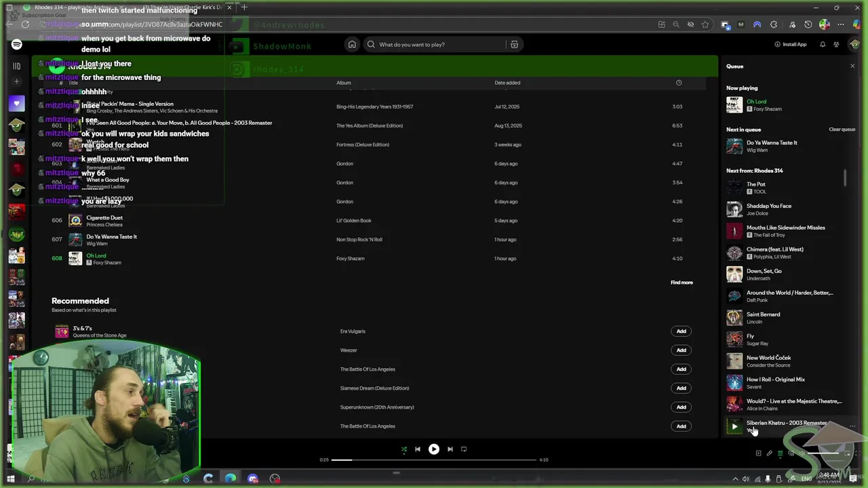Show hidden system tray icons chevron
Screen dimensions: 868x488
pyautogui.click(x=735, y=479)
